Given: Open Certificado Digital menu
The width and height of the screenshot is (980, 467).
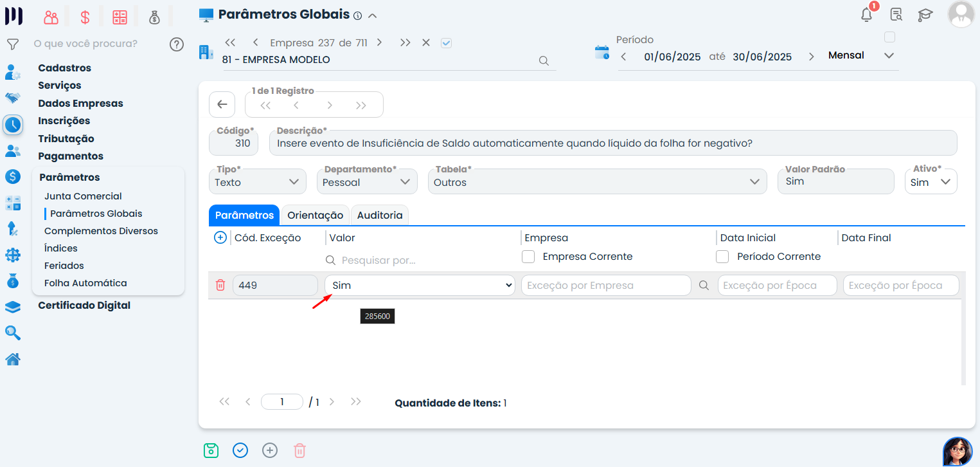Looking at the screenshot, I should click(x=84, y=306).
